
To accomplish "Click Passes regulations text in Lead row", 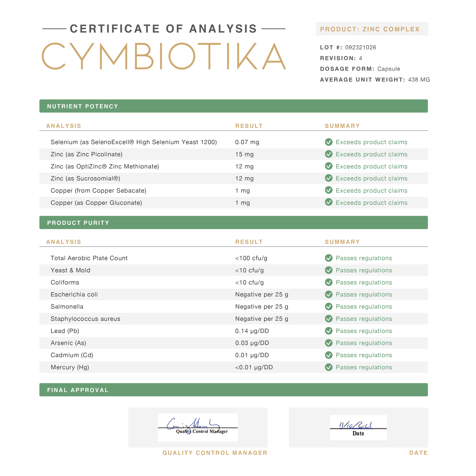I will coord(364,331).
